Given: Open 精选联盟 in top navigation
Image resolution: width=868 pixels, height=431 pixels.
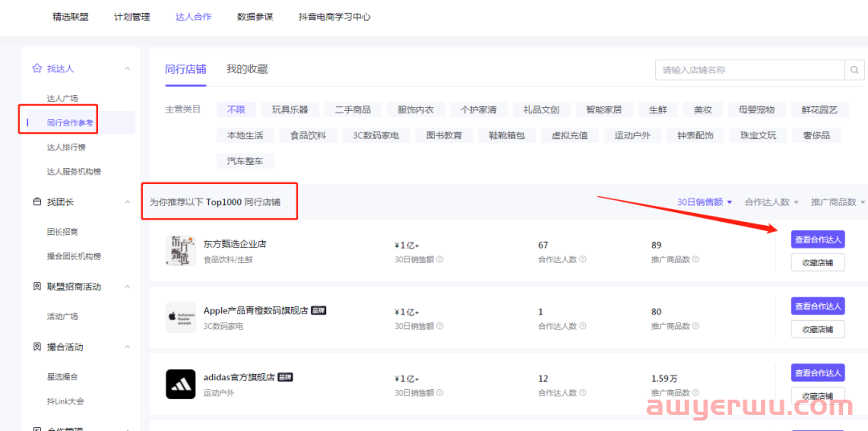Looking at the screenshot, I should (70, 17).
